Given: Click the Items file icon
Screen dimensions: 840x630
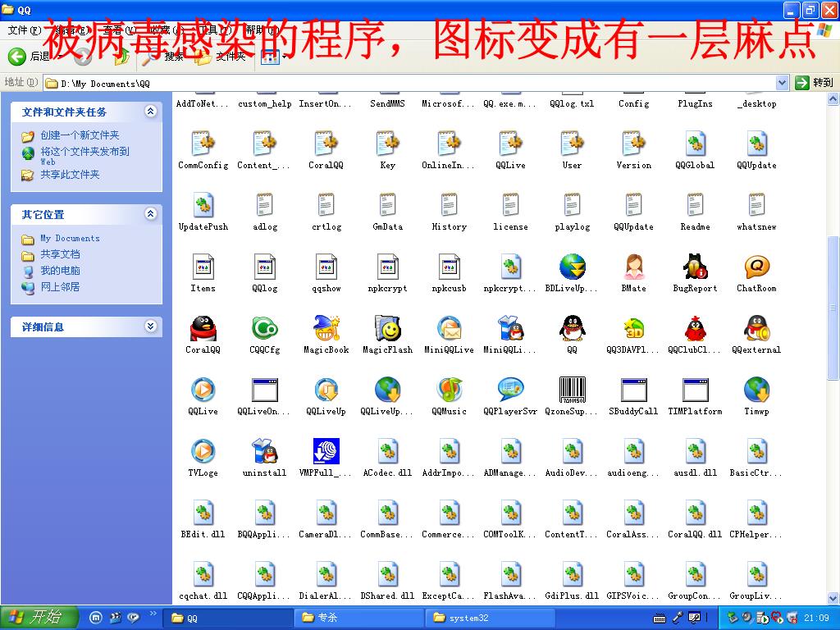Looking at the screenshot, I should 203,267.
